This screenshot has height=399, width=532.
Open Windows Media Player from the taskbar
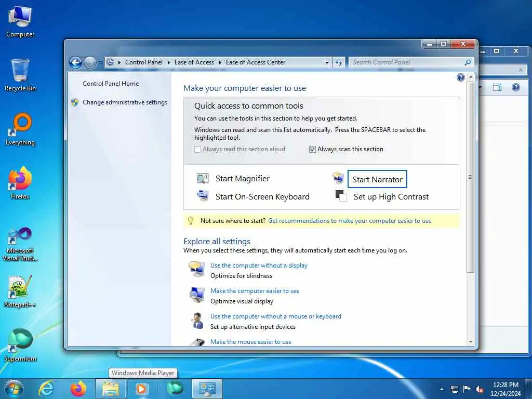click(141, 389)
